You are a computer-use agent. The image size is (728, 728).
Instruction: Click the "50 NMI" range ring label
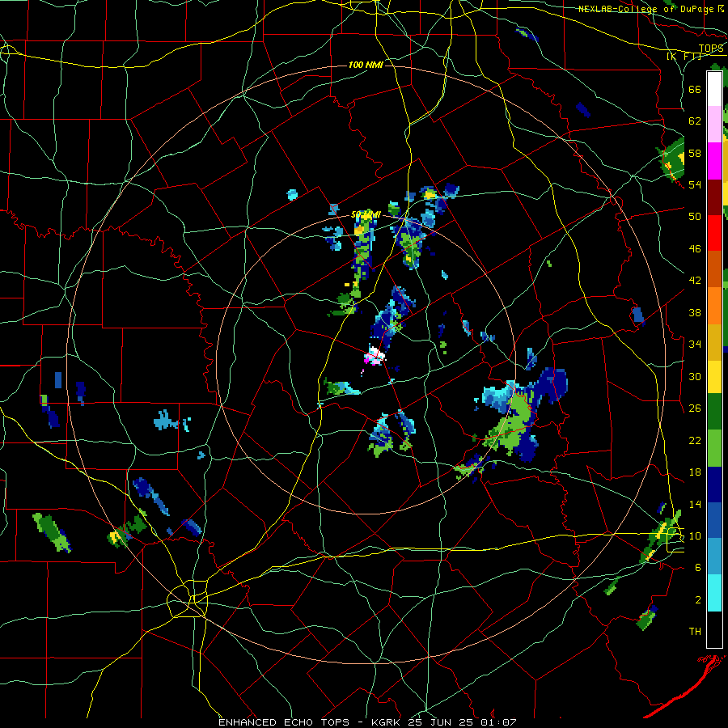tap(366, 215)
